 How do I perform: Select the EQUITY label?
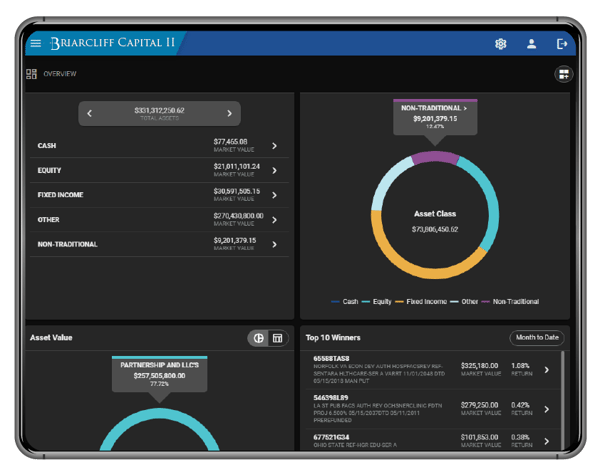[49, 170]
